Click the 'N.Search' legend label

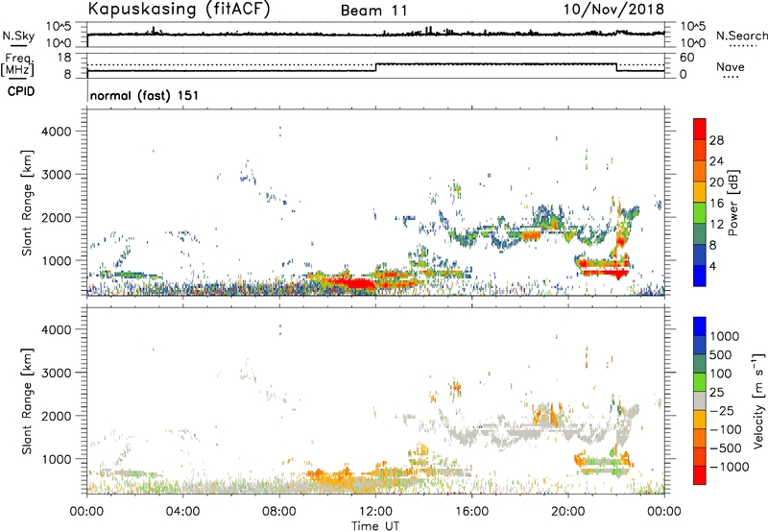coord(741,36)
